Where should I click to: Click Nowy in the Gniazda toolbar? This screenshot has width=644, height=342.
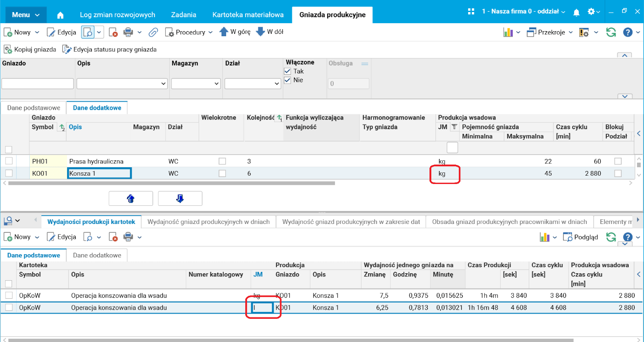tap(17, 32)
